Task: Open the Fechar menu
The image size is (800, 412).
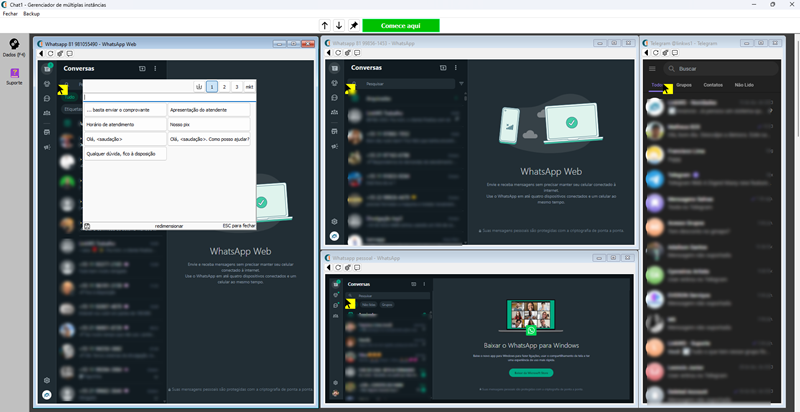Action: pos(12,14)
